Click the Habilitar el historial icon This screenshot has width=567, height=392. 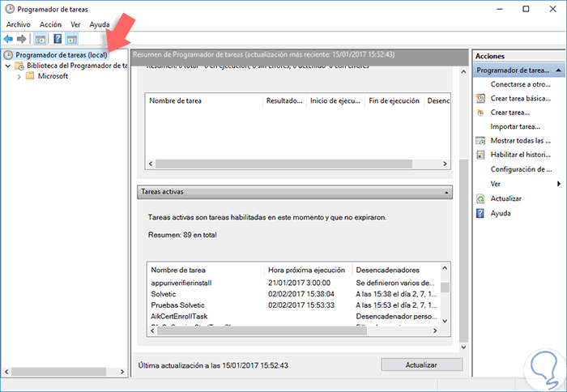pyautogui.click(x=480, y=155)
